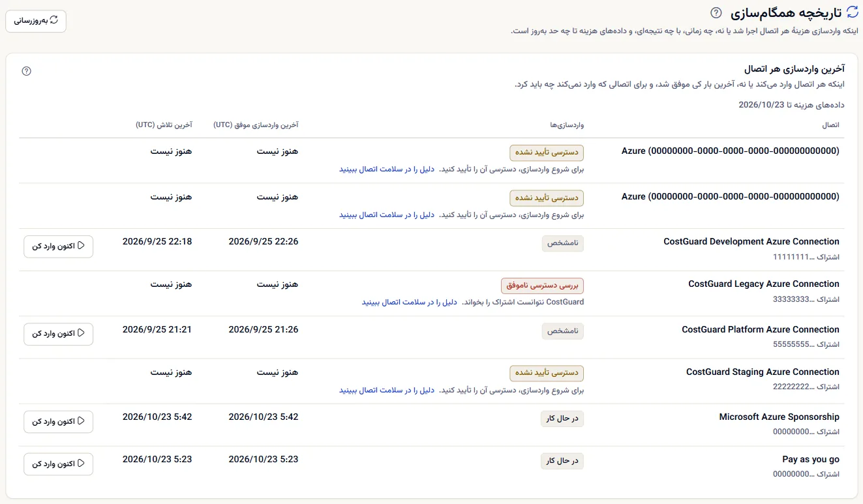
Task: Click the واردسازی‌ها column header
Action: pos(567,125)
